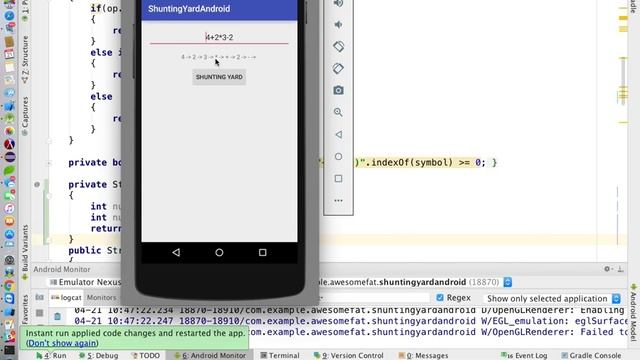Screen dimensions: 640x360
Task: Select the 6: Android Monitor tab
Action: [210, 356]
